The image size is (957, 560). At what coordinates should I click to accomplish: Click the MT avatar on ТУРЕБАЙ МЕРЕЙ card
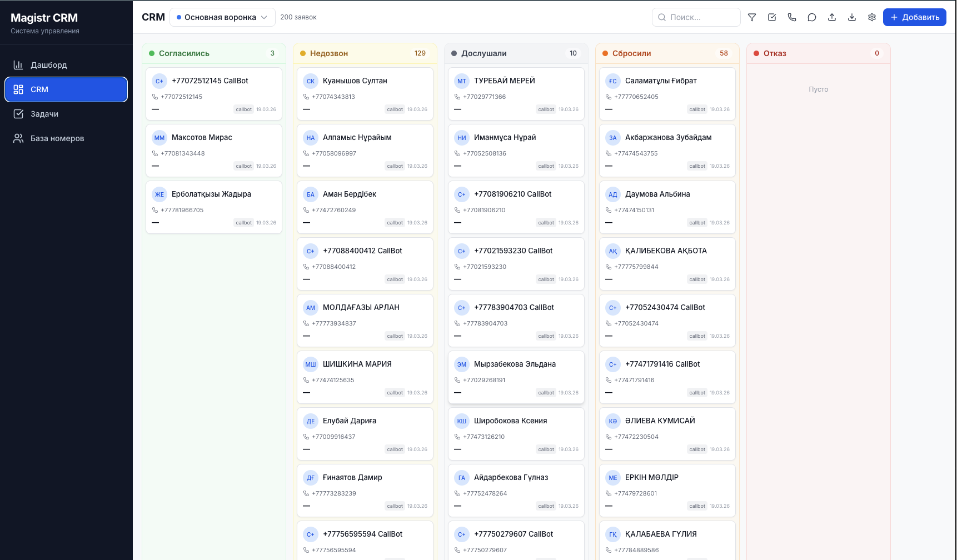point(462,81)
